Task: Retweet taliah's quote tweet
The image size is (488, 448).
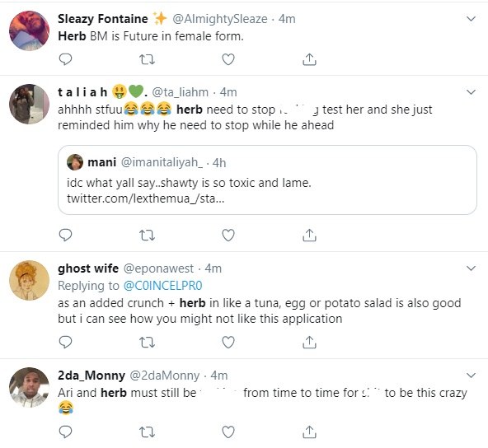Action: coord(147,236)
